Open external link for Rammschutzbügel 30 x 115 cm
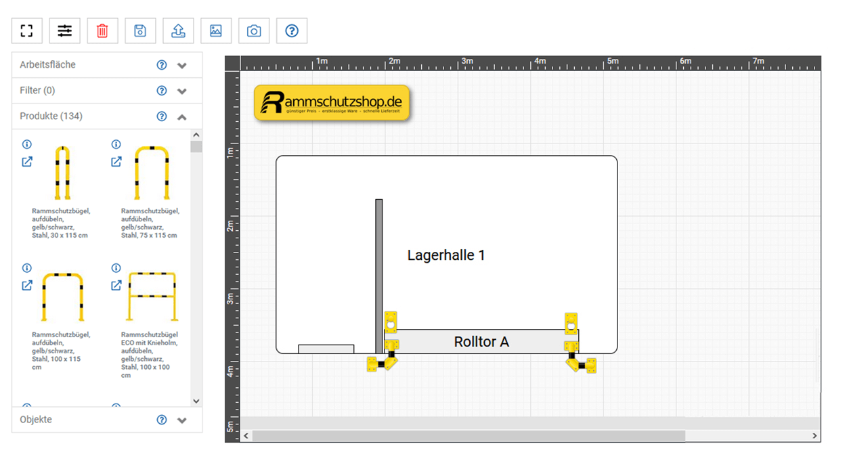 pyautogui.click(x=27, y=162)
